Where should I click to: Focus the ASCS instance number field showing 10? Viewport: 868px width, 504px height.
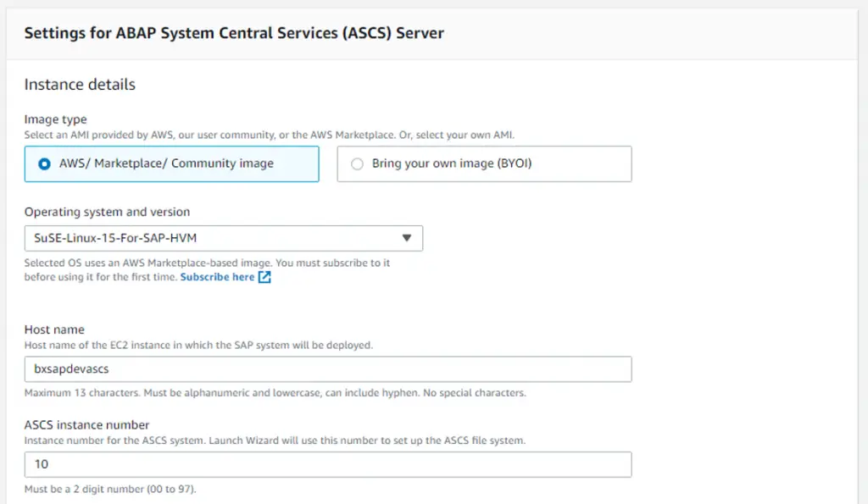328,464
